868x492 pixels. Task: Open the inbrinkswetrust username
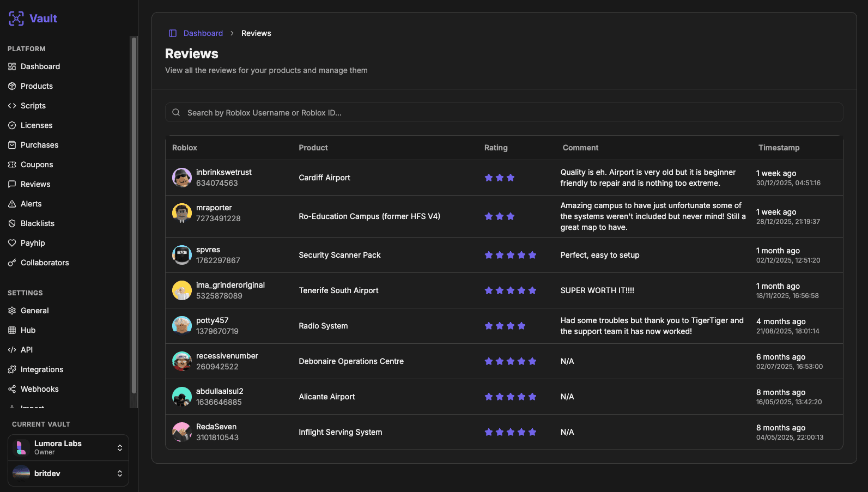click(224, 172)
